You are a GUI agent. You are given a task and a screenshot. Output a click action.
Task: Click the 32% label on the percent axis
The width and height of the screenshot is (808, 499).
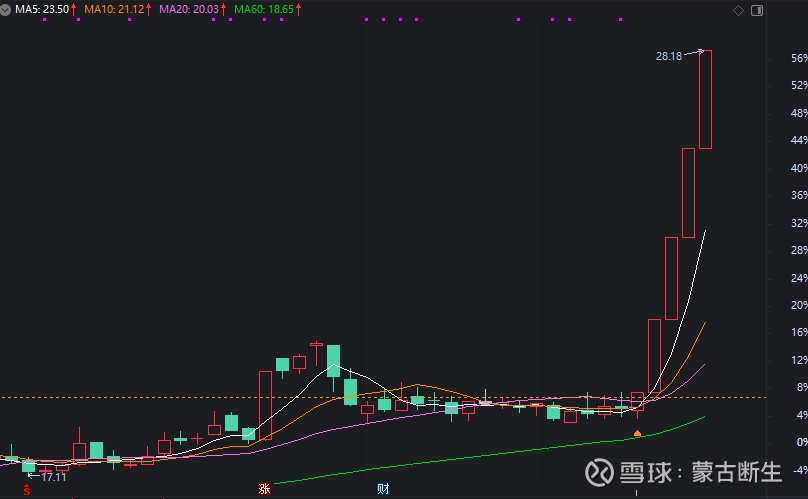(x=799, y=223)
